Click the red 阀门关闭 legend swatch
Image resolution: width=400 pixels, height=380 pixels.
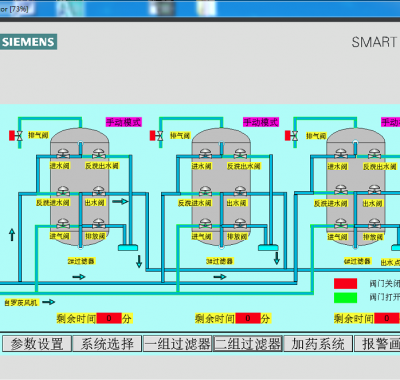coord(345,284)
